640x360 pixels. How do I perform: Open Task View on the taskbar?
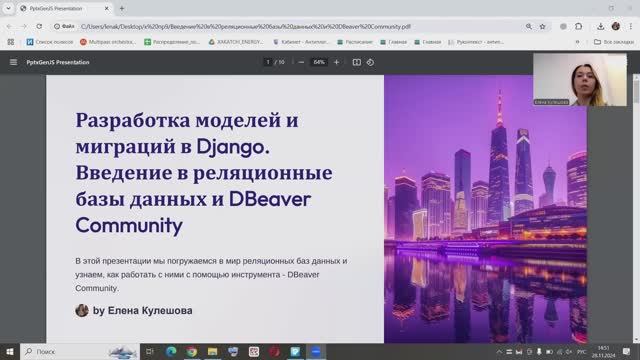tap(149, 351)
